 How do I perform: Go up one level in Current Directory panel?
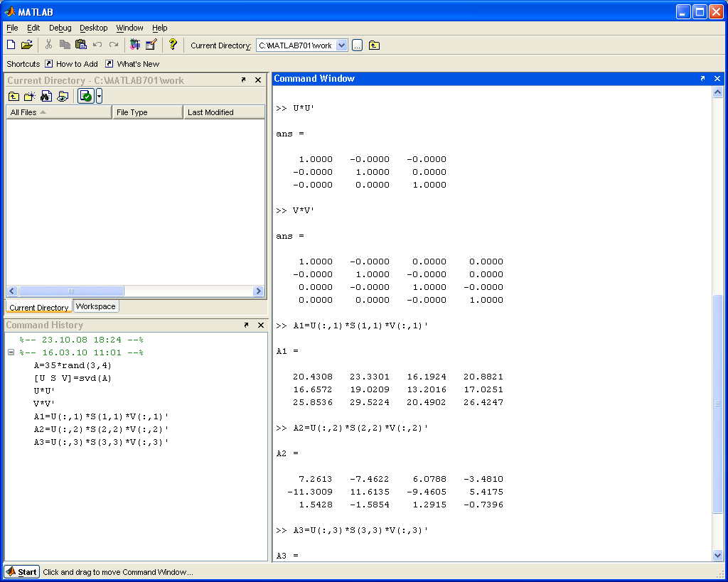pyautogui.click(x=14, y=97)
